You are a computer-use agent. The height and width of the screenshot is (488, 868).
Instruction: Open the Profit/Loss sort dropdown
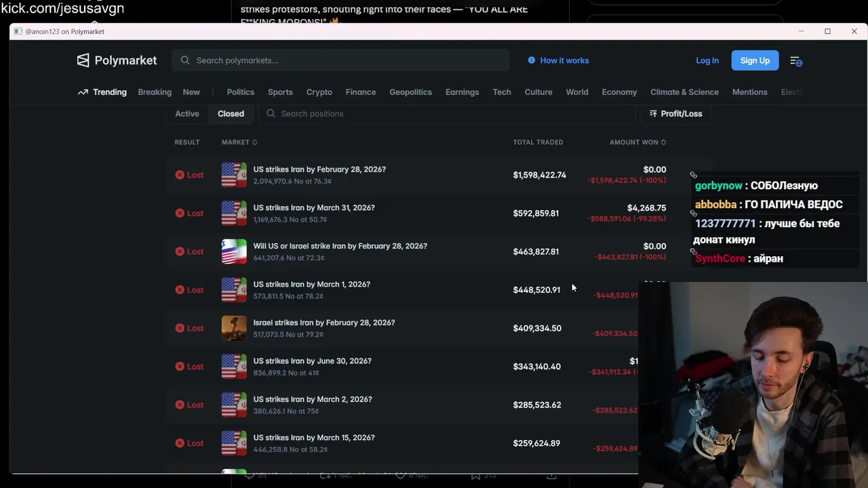[x=676, y=114]
